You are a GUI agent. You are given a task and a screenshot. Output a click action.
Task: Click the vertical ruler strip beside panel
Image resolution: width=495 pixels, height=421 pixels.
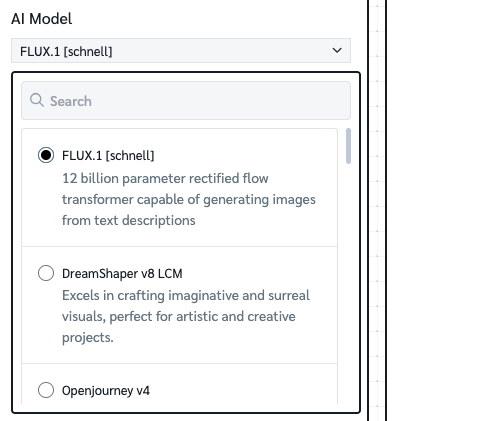377,210
